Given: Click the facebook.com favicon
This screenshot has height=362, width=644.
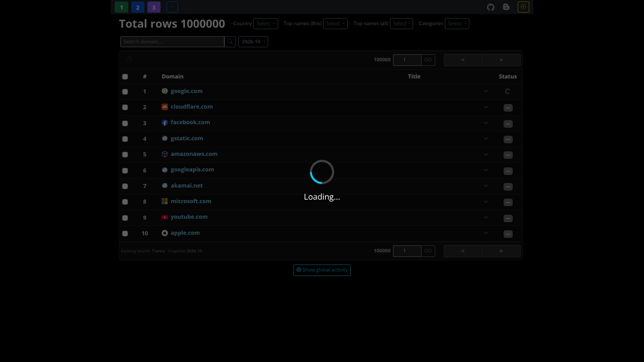Looking at the screenshot, I should 165,122.
